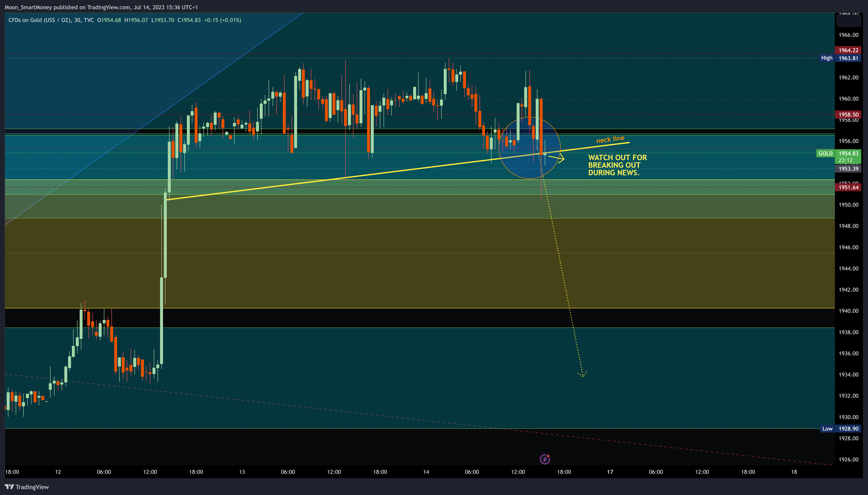868x495 pixels.
Task: Click the countdown timer 23:12
Action: point(845,160)
